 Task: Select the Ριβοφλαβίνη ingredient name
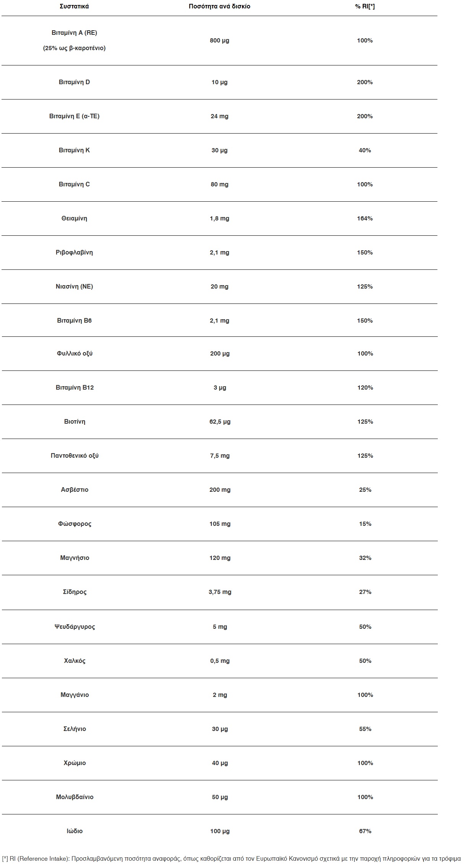coord(74,253)
